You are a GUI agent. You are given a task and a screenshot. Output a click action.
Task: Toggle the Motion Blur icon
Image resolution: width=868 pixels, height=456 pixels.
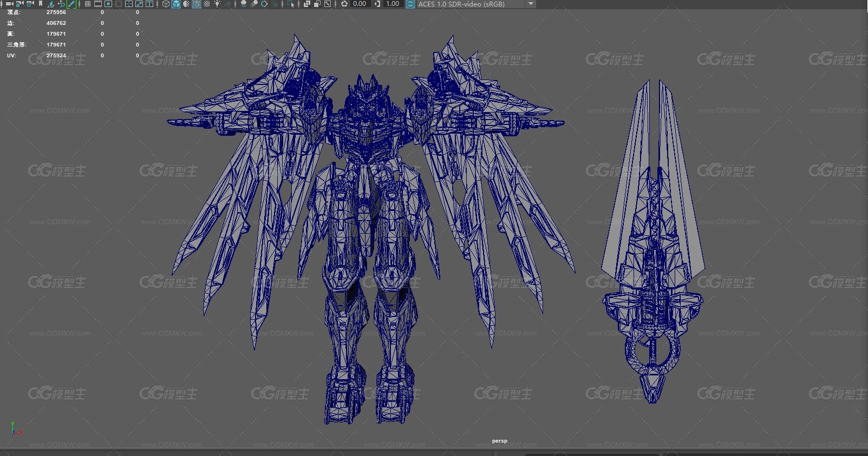[x=254, y=4]
